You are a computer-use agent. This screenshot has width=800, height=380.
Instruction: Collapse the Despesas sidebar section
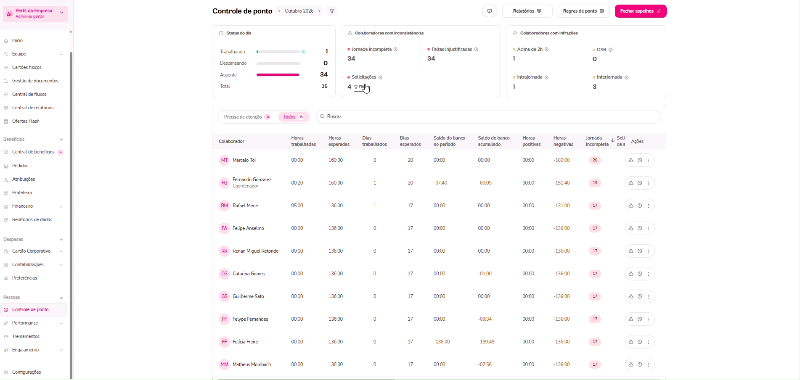(x=61, y=239)
